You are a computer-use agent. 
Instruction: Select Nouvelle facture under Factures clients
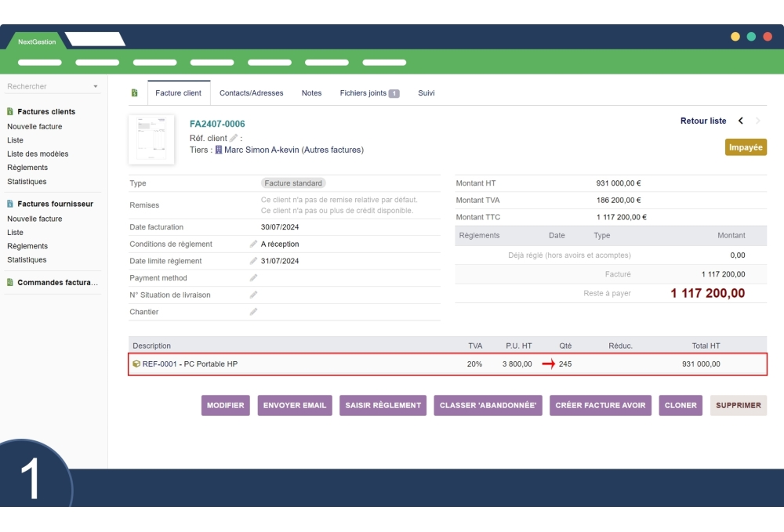[x=34, y=126]
